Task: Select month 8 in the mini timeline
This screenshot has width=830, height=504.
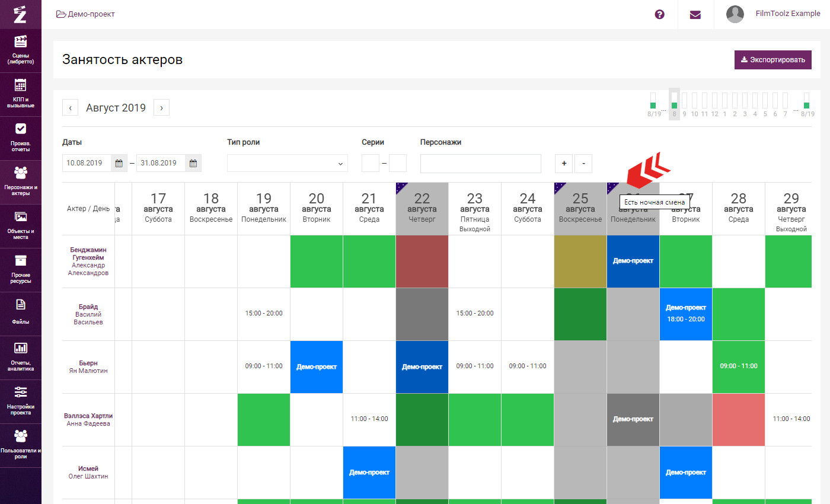Action: pyautogui.click(x=674, y=104)
